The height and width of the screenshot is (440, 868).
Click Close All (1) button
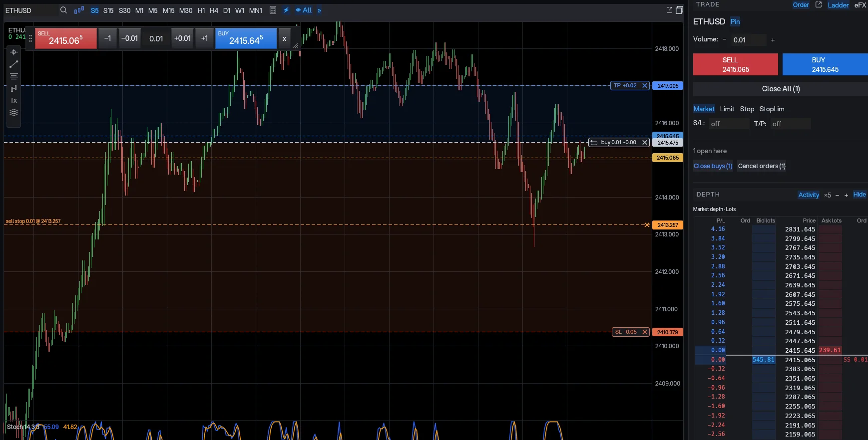tap(781, 89)
